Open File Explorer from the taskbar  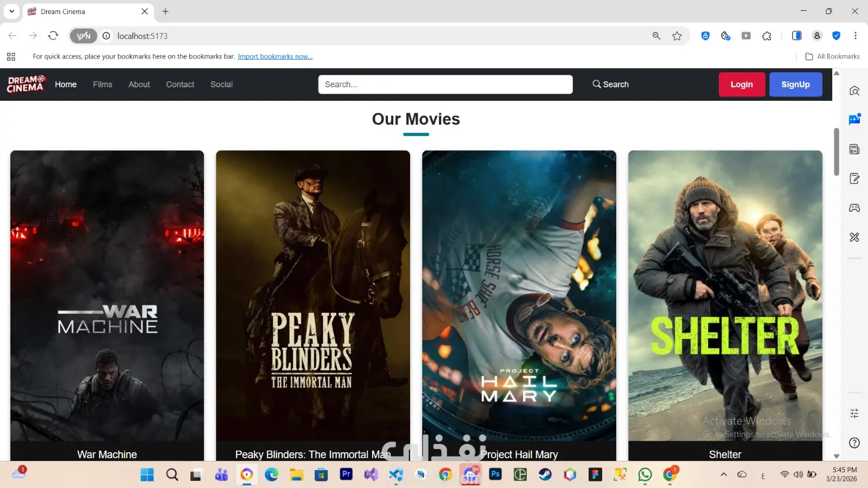[x=296, y=475]
